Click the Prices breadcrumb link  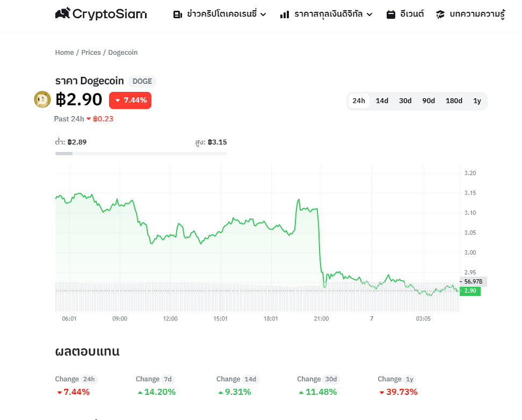[91, 52]
